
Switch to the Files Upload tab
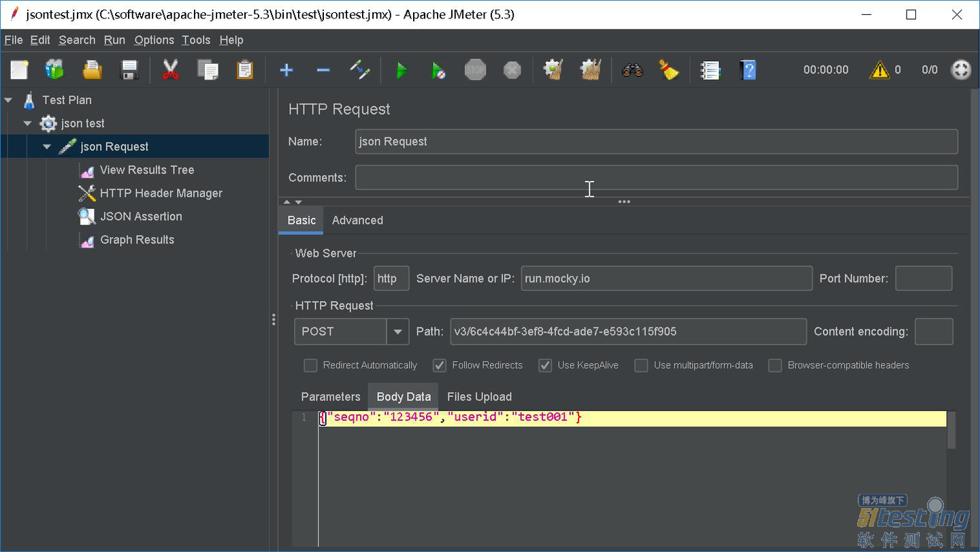(479, 397)
